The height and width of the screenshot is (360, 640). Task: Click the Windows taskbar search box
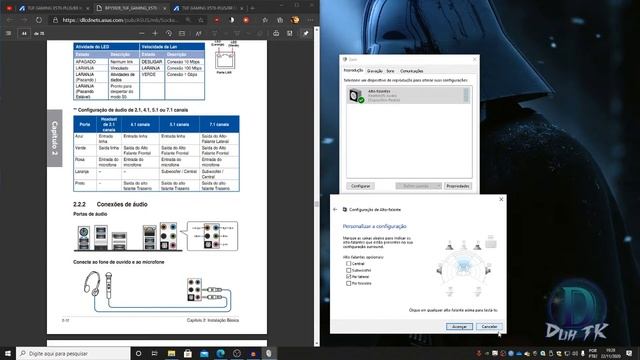[x=73, y=353]
